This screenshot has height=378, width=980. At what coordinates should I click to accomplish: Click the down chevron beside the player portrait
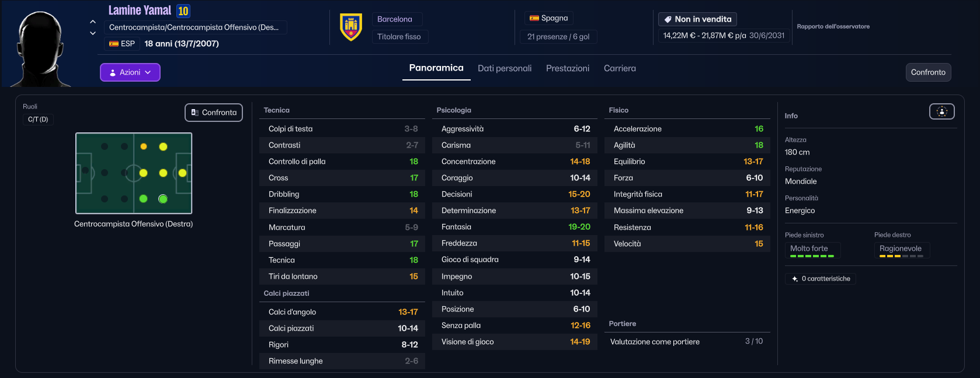(x=93, y=33)
